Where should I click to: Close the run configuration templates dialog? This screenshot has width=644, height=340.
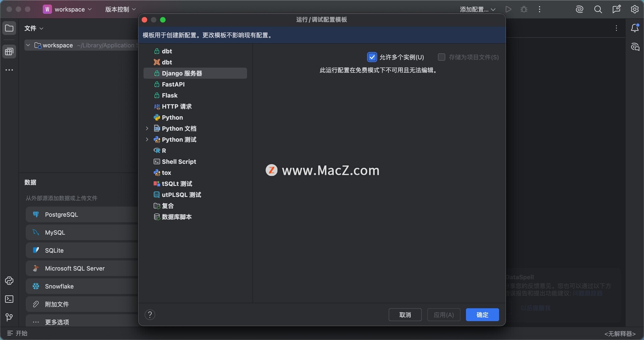(145, 20)
